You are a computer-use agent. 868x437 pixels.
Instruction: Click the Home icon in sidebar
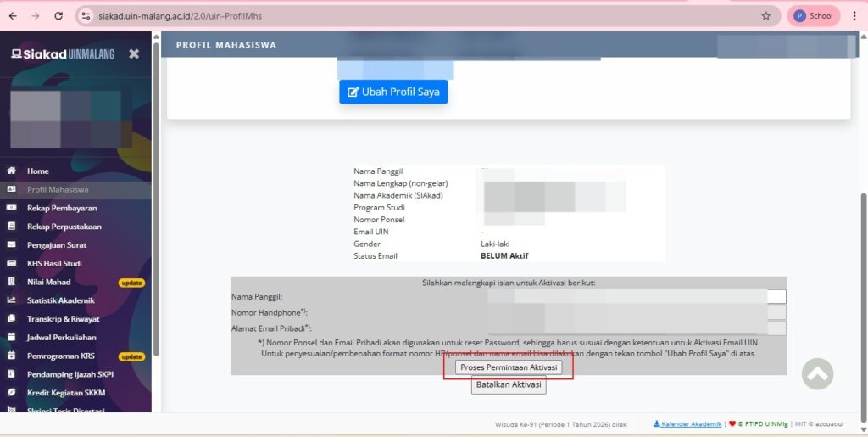click(x=12, y=171)
